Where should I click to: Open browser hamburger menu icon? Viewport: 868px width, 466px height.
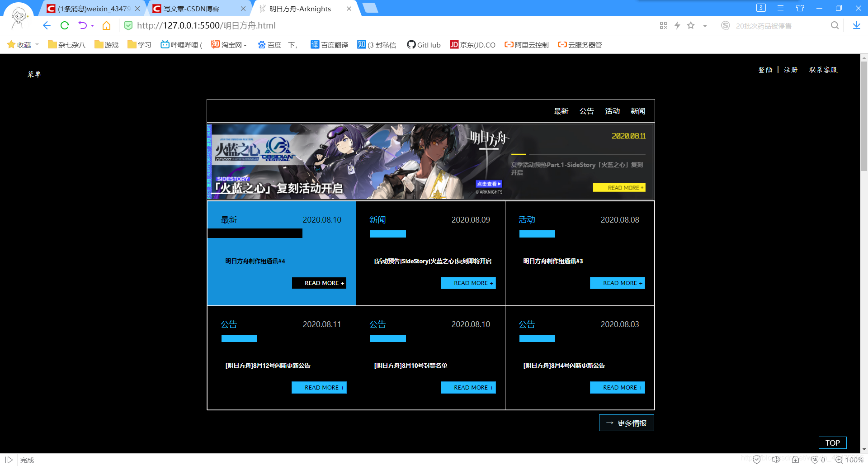point(780,8)
